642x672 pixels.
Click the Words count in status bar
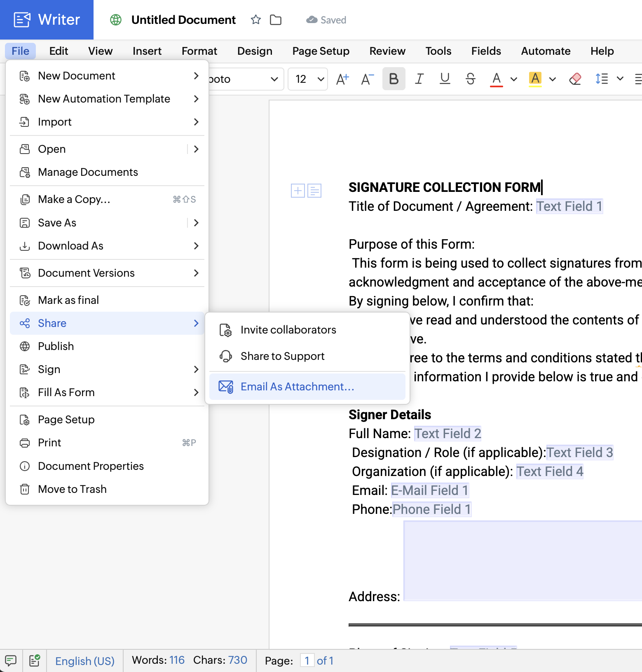(x=158, y=660)
